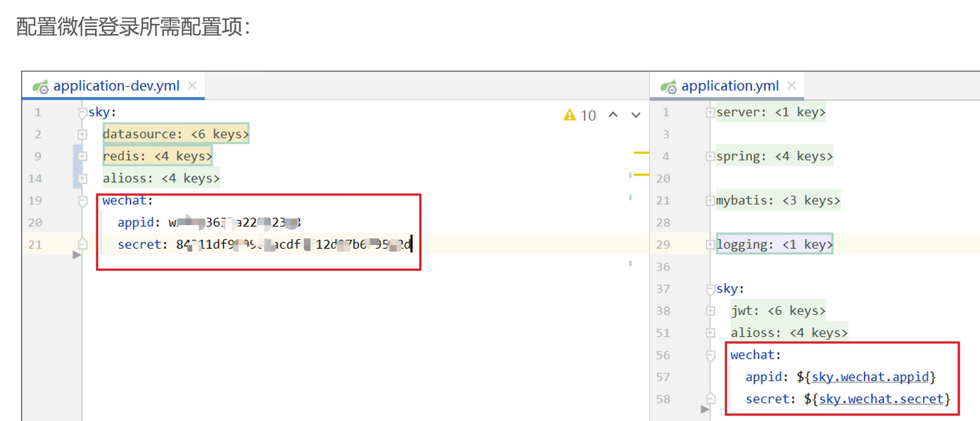Follow the sky.wechat.secret property reference
This screenshot has height=421, width=980.
click(x=881, y=399)
